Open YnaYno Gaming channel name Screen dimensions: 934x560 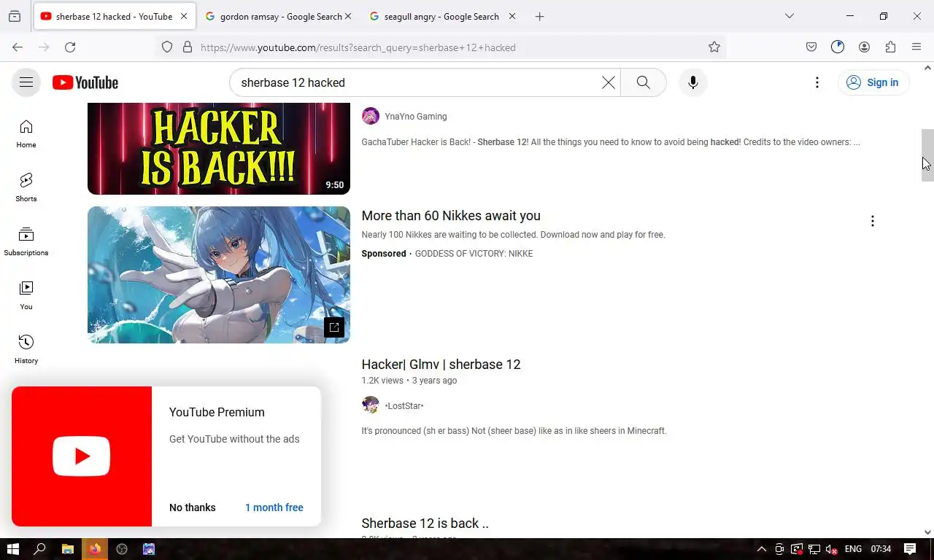point(416,117)
